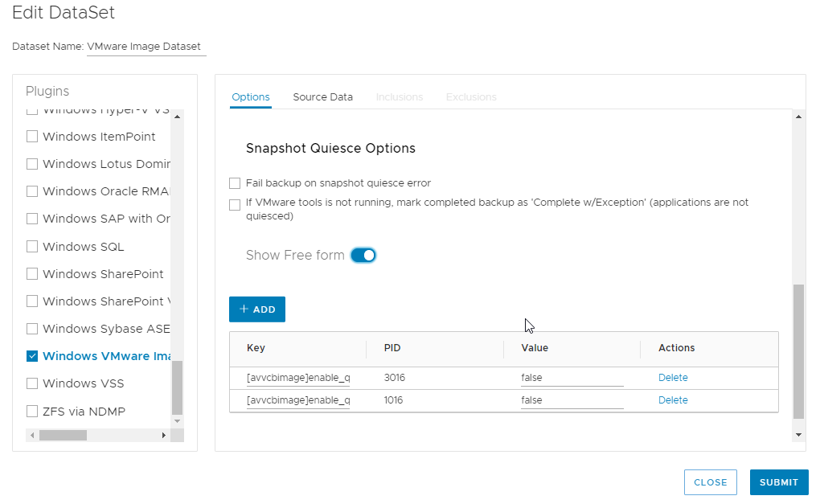This screenshot has width=820, height=504.
Task: Check the Windows Sybase ASE plugin
Action: (32, 329)
